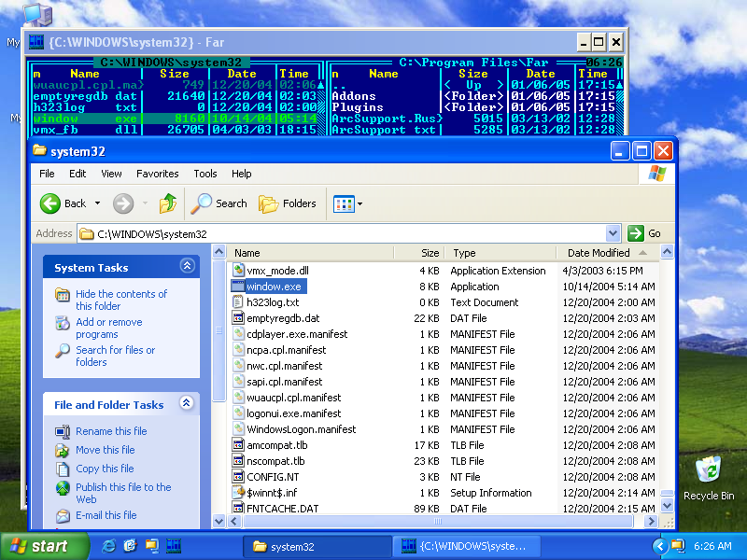
Task: Select the logonui.exe.manifest file icon
Action: click(x=238, y=413)
